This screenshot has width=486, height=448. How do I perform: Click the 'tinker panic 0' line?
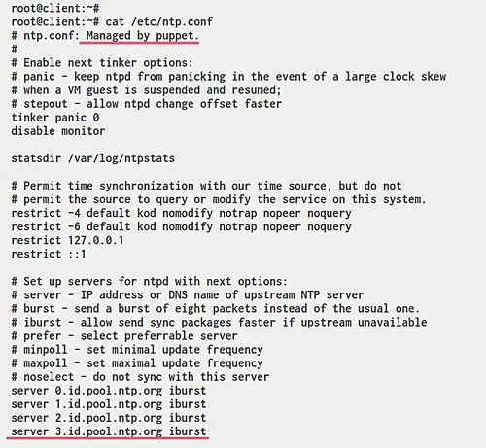(55, 118)
